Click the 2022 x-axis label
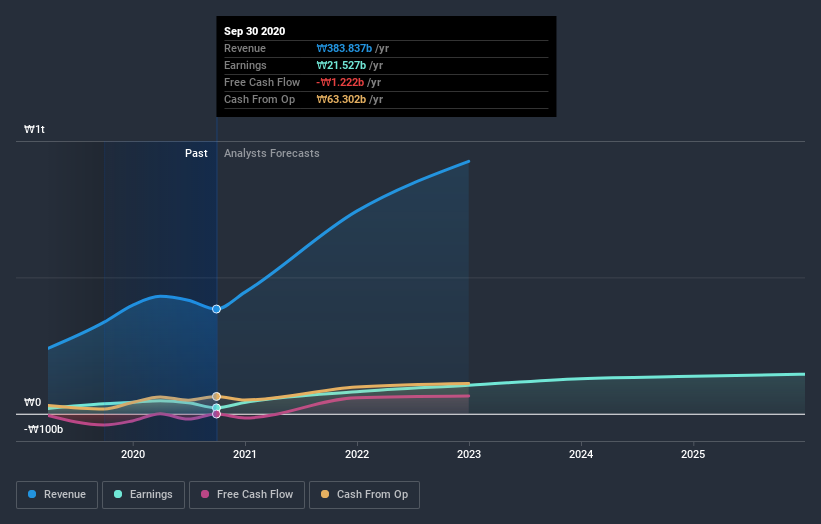Screen dimensions: 821x524 [357, 454]
